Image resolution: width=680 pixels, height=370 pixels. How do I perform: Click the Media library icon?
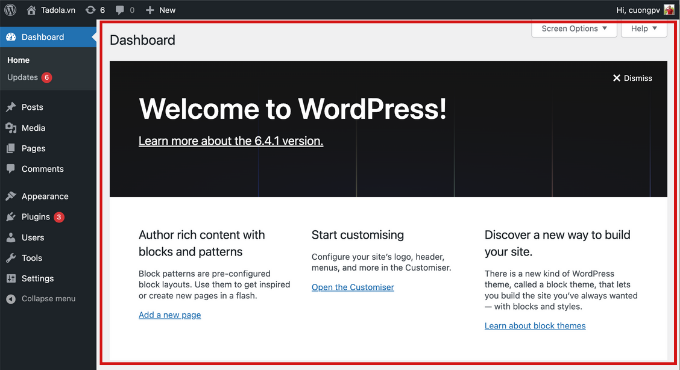[x=11, y=128]
